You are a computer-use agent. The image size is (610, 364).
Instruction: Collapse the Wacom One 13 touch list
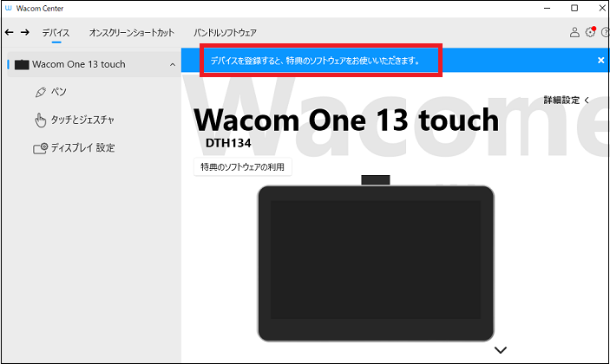pyautogui.click(x=173, y=64)
